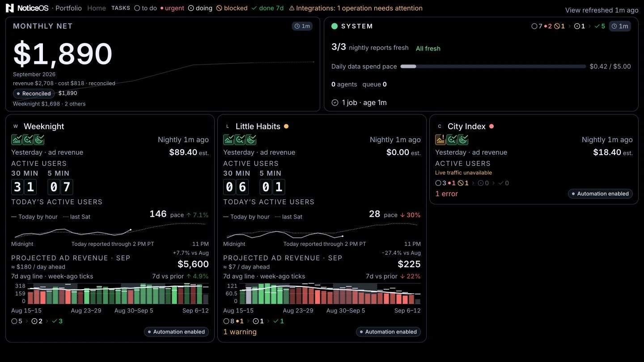Image resolution: width=644 pixels, height=362 pixels.
Task: Click the green System status dot
Action: [x=335, y=26]
